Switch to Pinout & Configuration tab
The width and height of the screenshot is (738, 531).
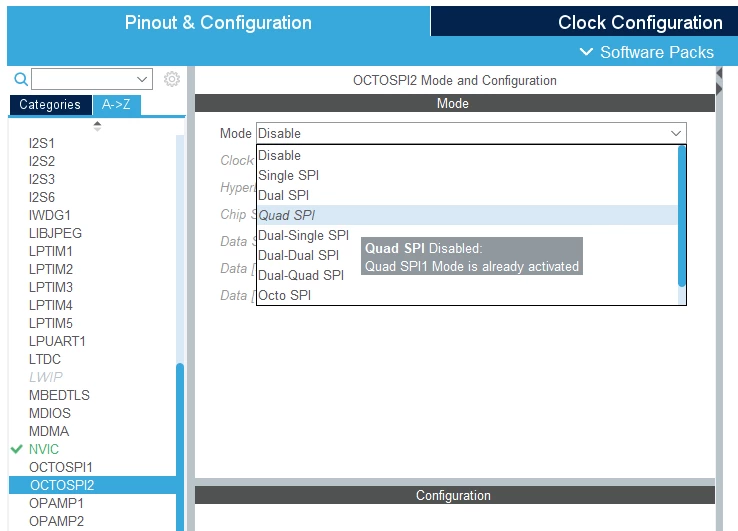pos(218,23)
